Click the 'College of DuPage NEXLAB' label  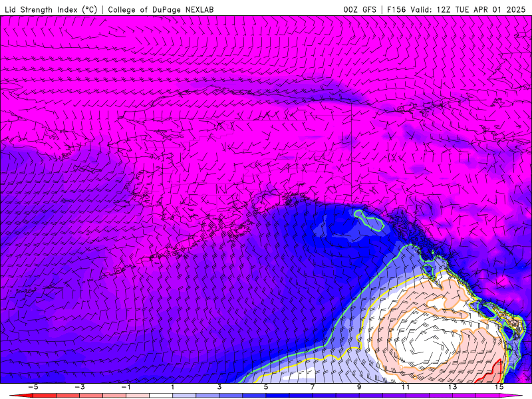[161, 9]
